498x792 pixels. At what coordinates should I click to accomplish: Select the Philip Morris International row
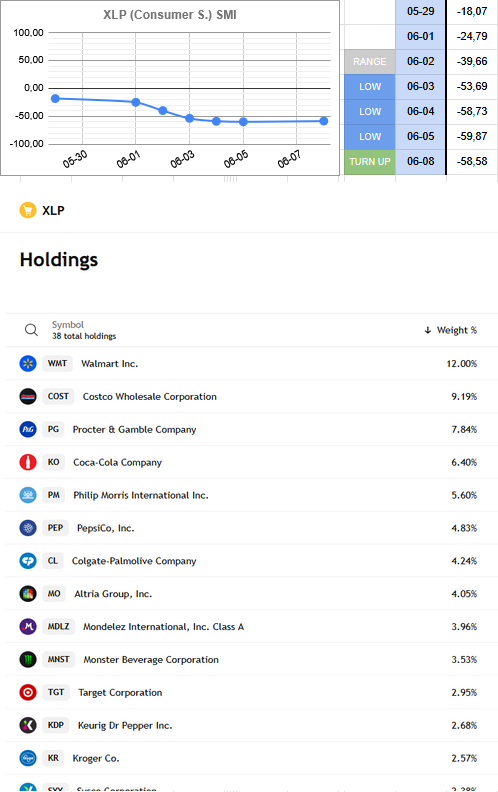[x=251, y=495]
